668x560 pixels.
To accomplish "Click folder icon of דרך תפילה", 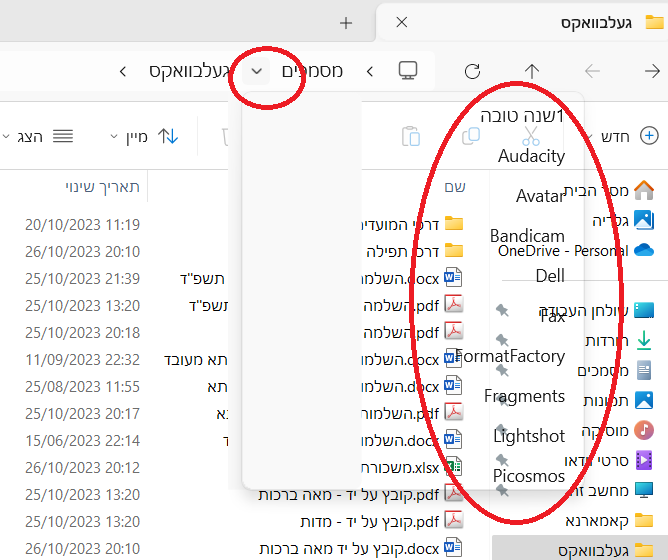I will point(454,251).
